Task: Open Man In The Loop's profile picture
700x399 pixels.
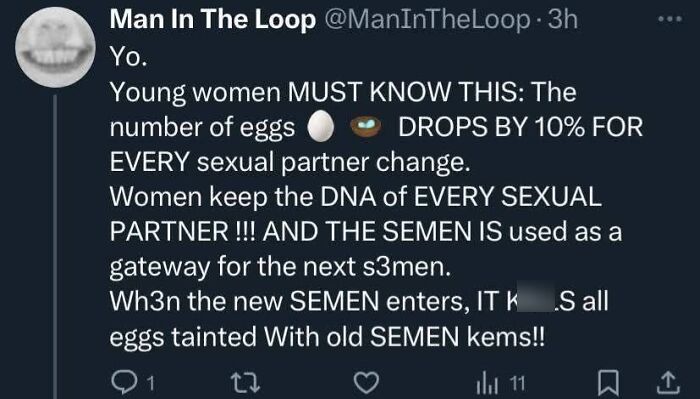Action: tap(55, 47)
